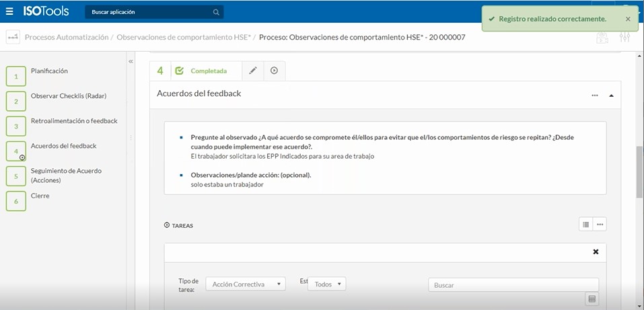Viewport: 644px width, 310px height.
Task: Click the play icon beside Completada
Action: click(275, 71)
